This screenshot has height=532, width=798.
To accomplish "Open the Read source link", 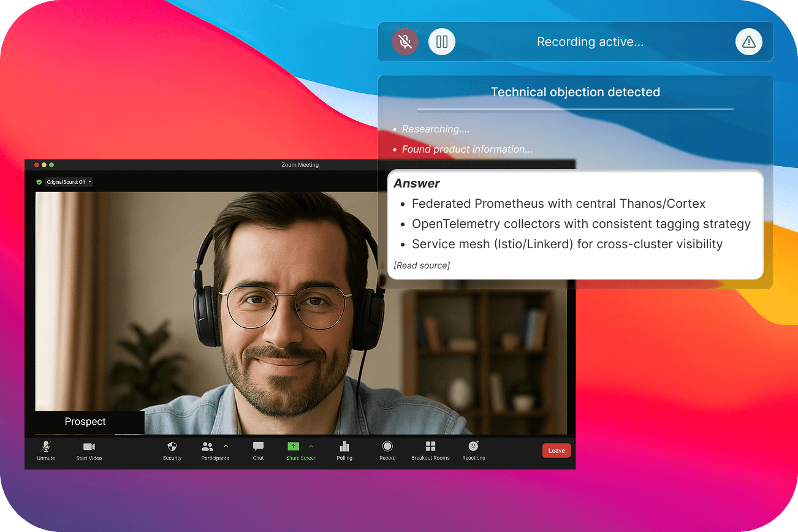I will click(422, 265).
